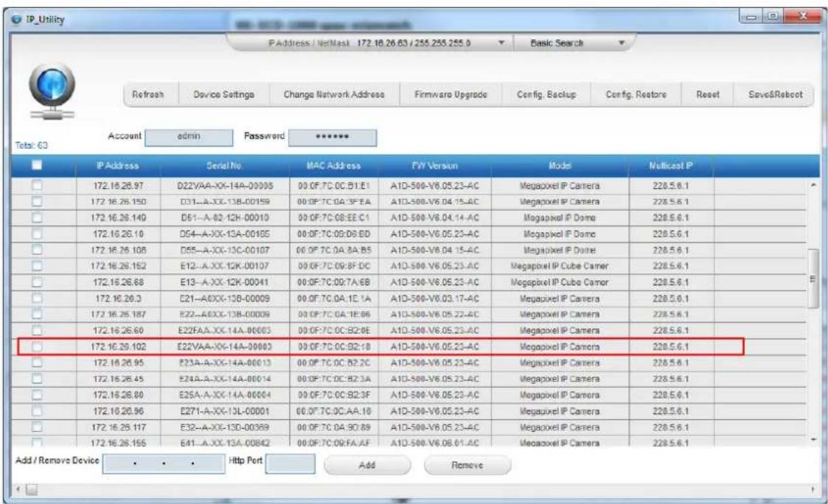This screenshot has height=504, width=828.
Task: Check the box for 172.16.26.68
Action: click(37, 281)
